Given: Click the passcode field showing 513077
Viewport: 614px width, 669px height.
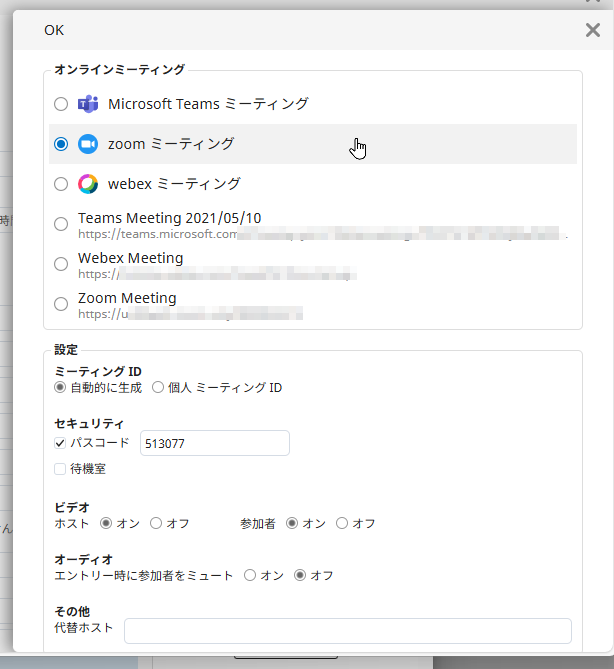Looking at the screenshot, I should 215,443.
